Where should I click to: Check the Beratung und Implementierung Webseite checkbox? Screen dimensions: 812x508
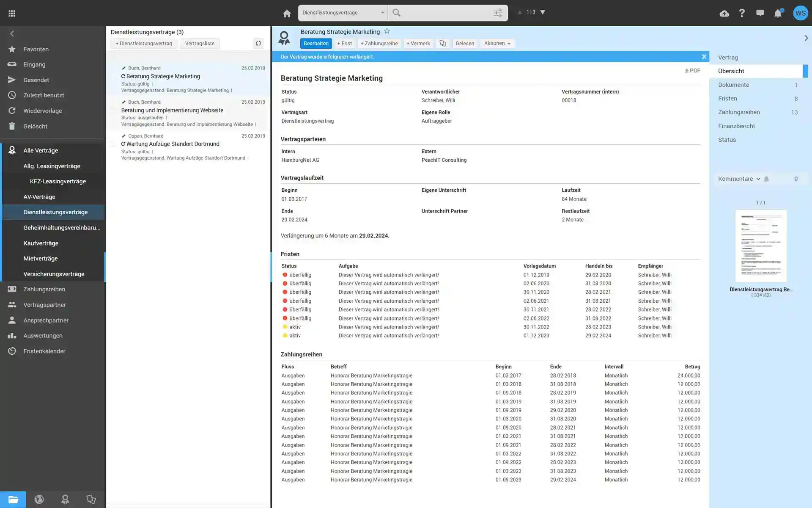click(x=113, y=110)
